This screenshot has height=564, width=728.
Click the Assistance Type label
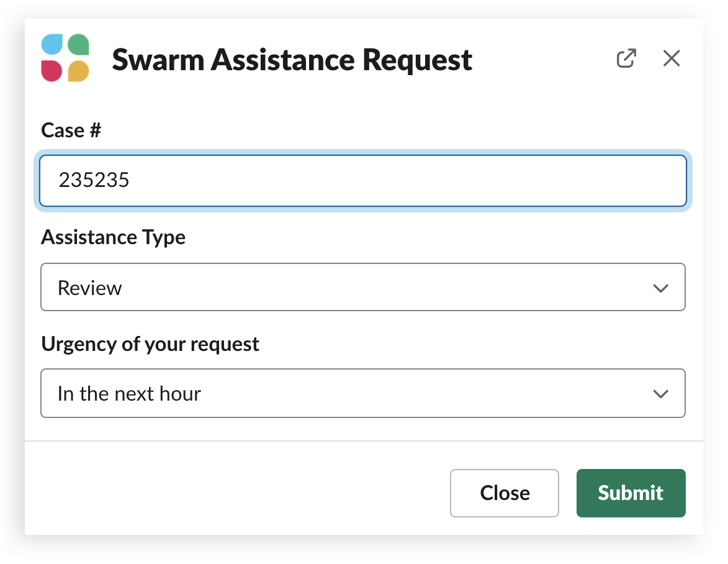point(114,237)
